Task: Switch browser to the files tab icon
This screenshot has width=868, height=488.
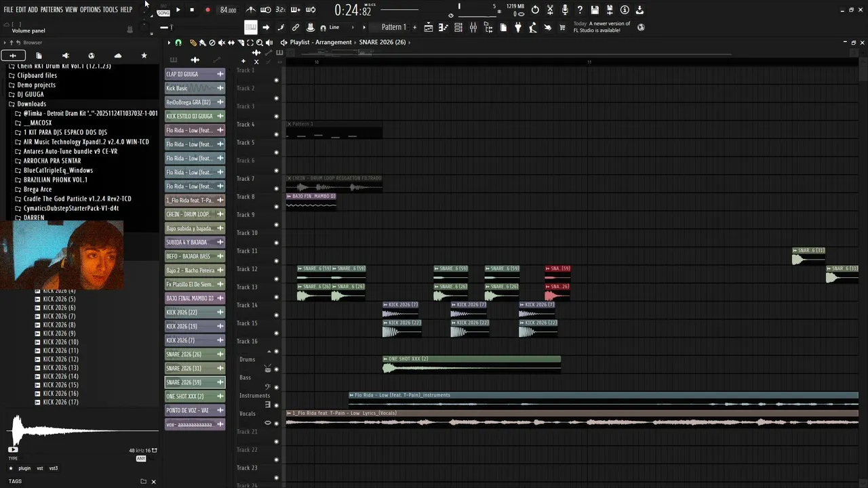Action: click(39, 56)
